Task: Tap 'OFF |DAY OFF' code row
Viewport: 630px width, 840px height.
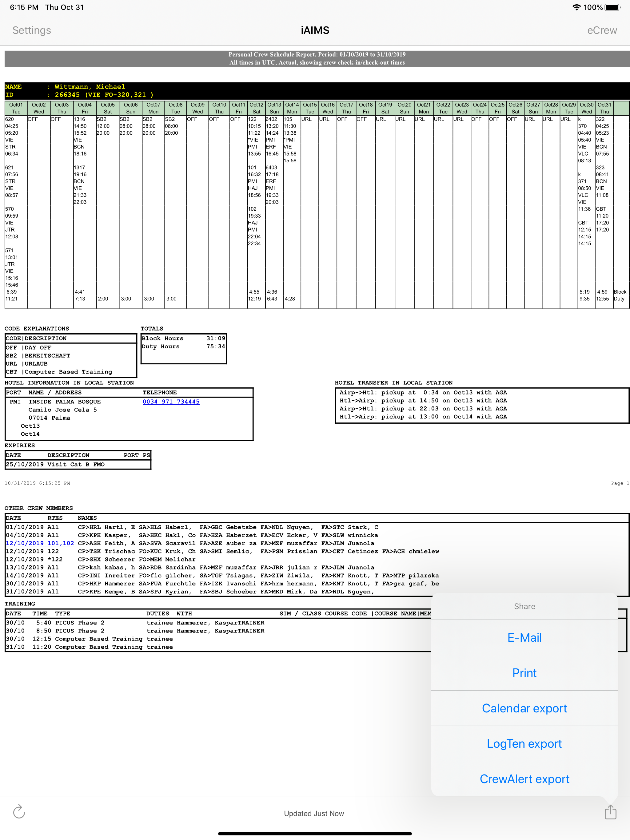Action: (29, 348)
